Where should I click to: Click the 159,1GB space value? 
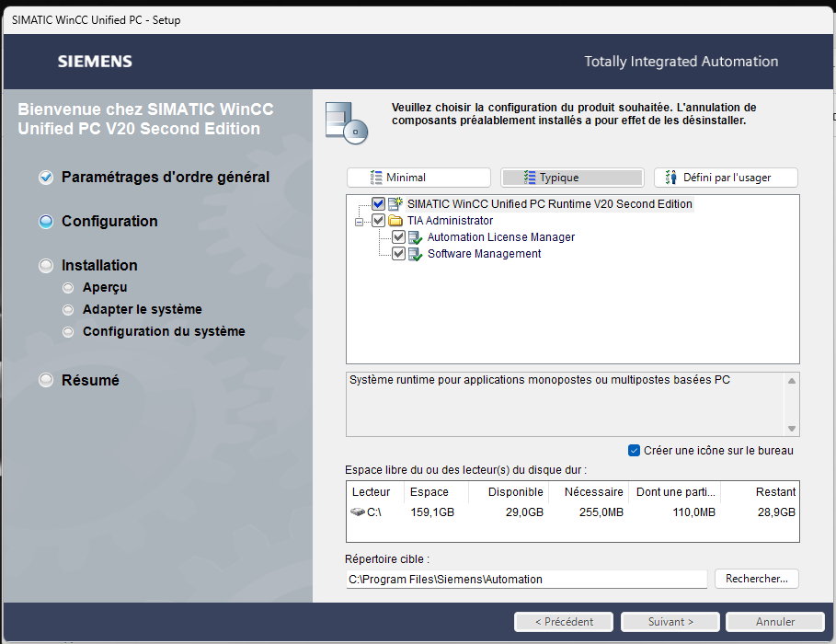click(x=432, y=512)
